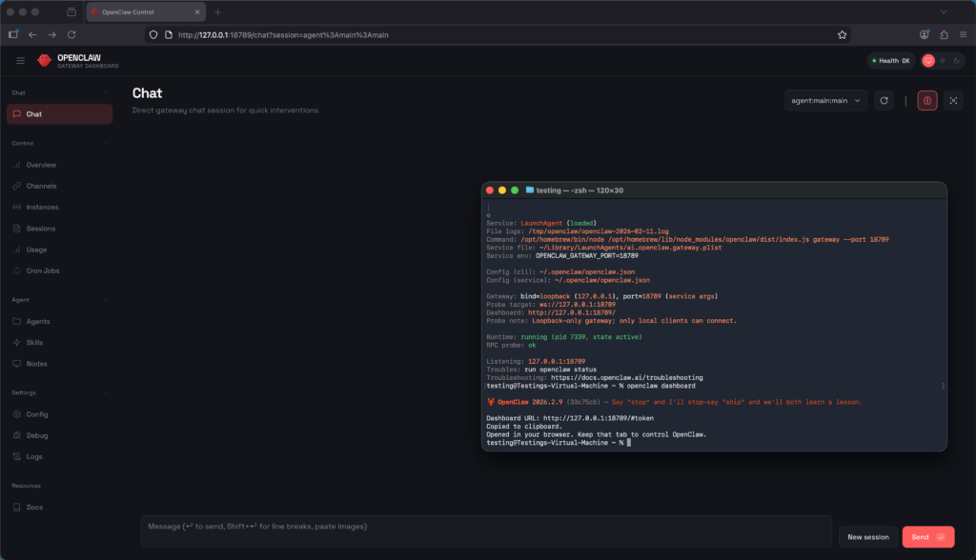
Task: Click the New session button
Action: point(867,537)
